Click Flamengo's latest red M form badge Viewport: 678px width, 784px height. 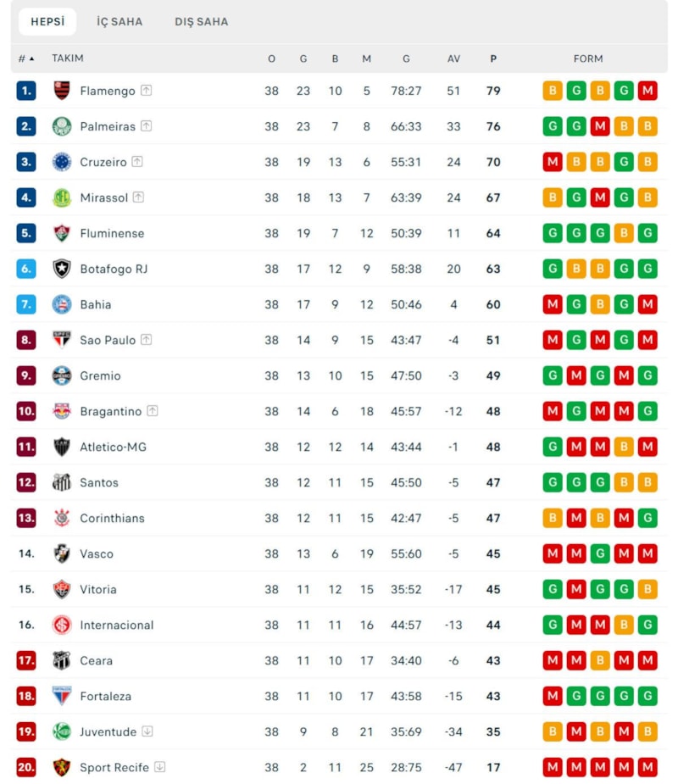(x=647, y=91)
